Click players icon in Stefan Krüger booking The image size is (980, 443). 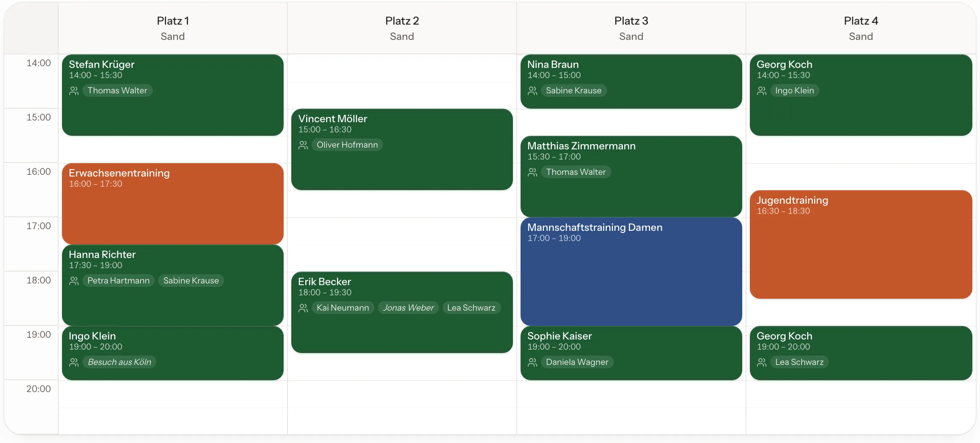click(74, 91)
